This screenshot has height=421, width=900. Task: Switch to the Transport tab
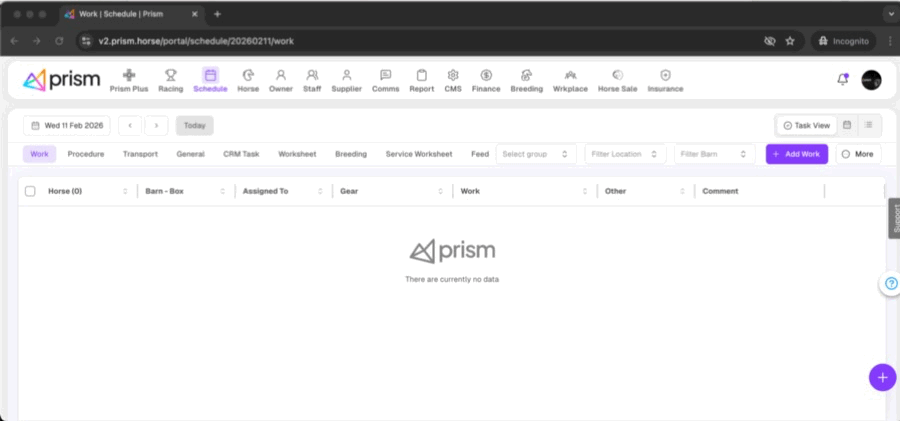tap(140, 154)
